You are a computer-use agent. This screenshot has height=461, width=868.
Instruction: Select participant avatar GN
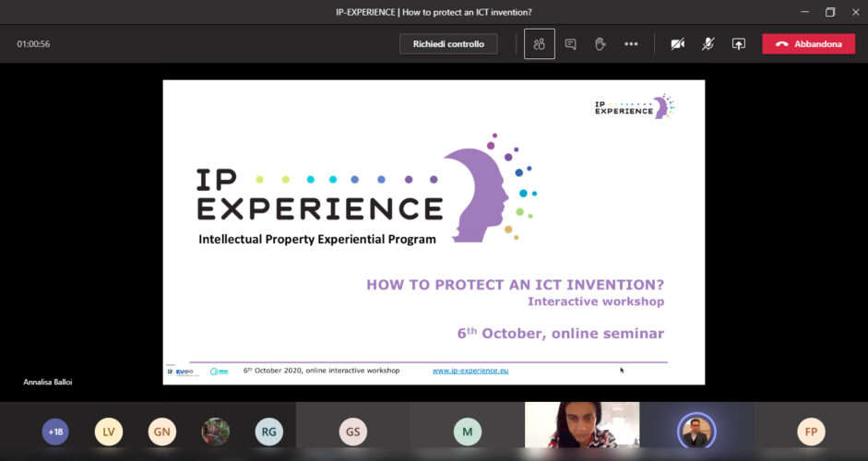point(161,431)
